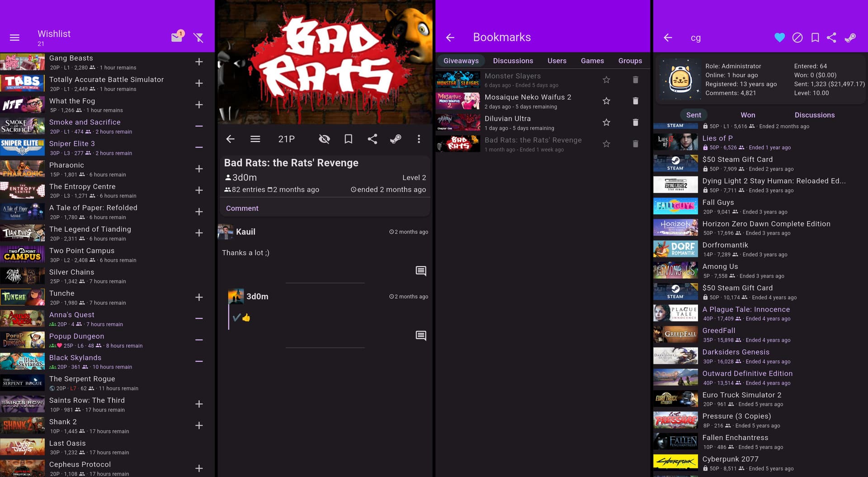The image size is (868, 477).
Task: Toggle hide game eye icon for Bad Rats
Action: (324, 139)
